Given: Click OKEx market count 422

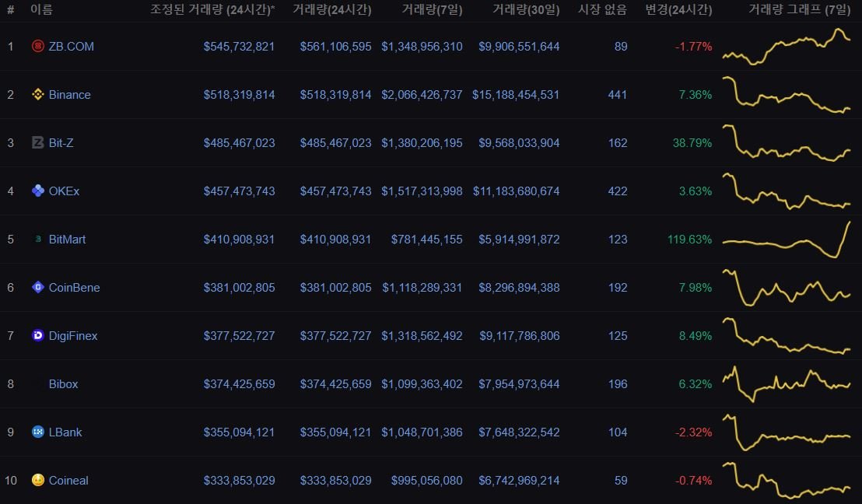Looking at the screenshot, I should [x=618, y=191].
